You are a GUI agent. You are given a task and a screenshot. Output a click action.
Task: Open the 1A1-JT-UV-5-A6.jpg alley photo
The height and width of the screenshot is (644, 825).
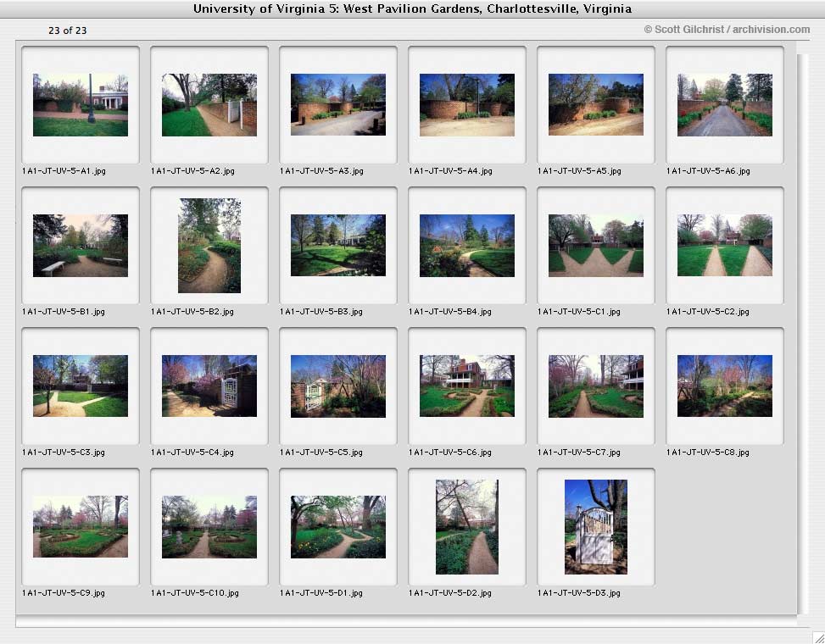725,104
